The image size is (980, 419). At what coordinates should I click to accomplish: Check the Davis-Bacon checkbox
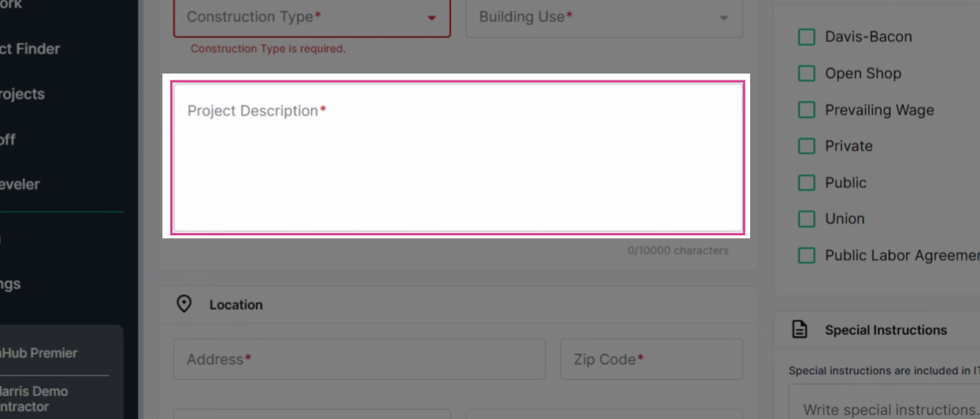806,37
